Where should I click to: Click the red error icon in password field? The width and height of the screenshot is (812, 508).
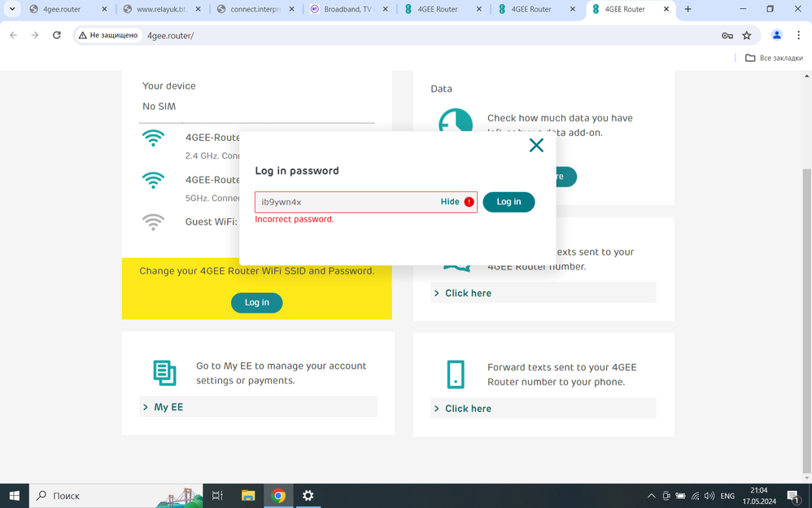pyautogui.click(x=469, y=202)
